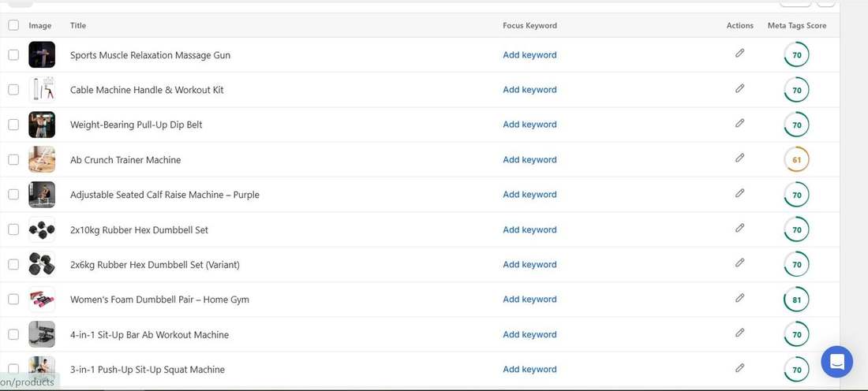Check 2x6kg Rubber Hex Dumbbell Set (Variant)
This screenshot has height=391, width=868.
(13, 264)
